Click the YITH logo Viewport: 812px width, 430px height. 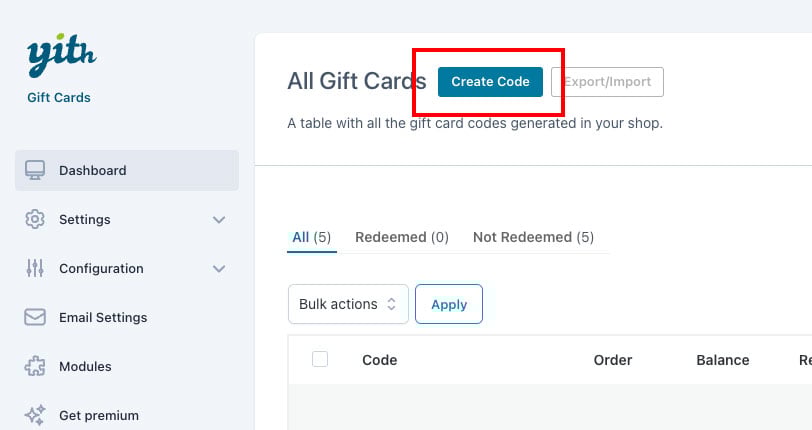click(x=62, y=56)
